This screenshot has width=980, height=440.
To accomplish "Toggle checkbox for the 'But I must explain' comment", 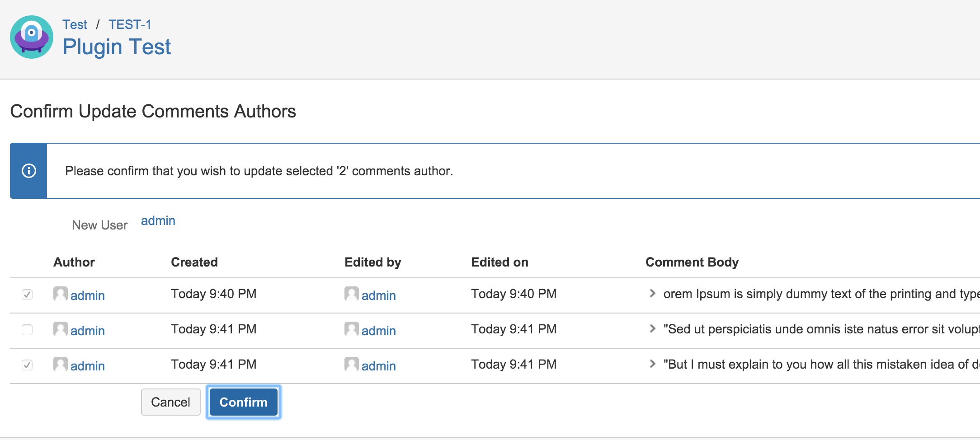I will click(27, 365).
